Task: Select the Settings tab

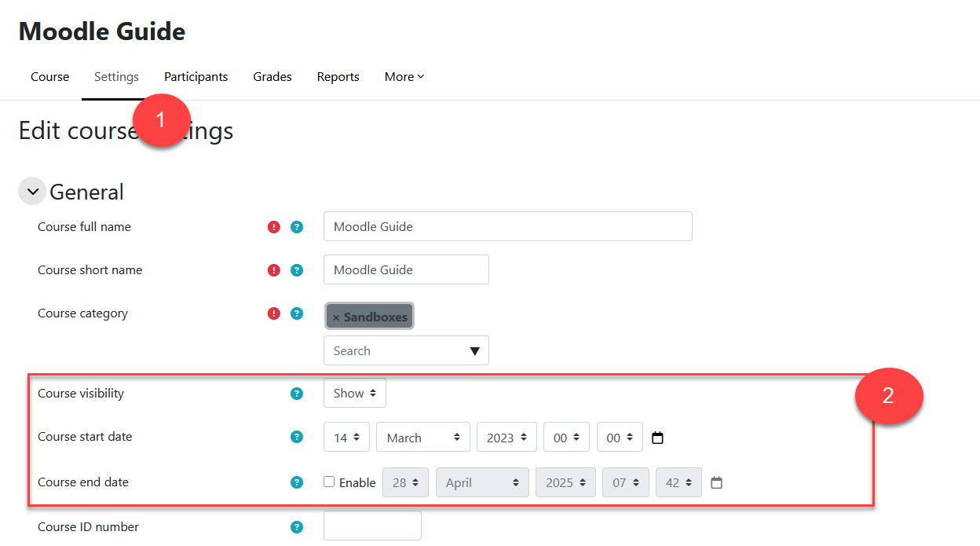Action: 116,77
